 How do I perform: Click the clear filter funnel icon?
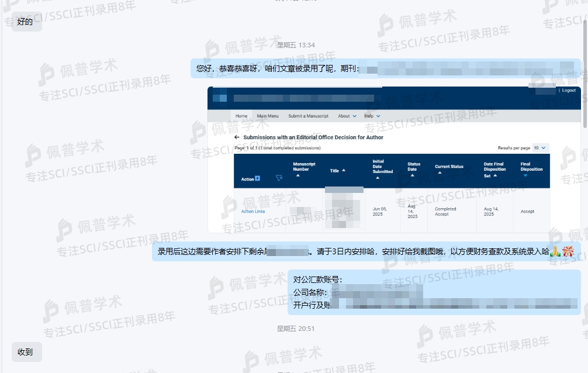click(x=279, y=178)
